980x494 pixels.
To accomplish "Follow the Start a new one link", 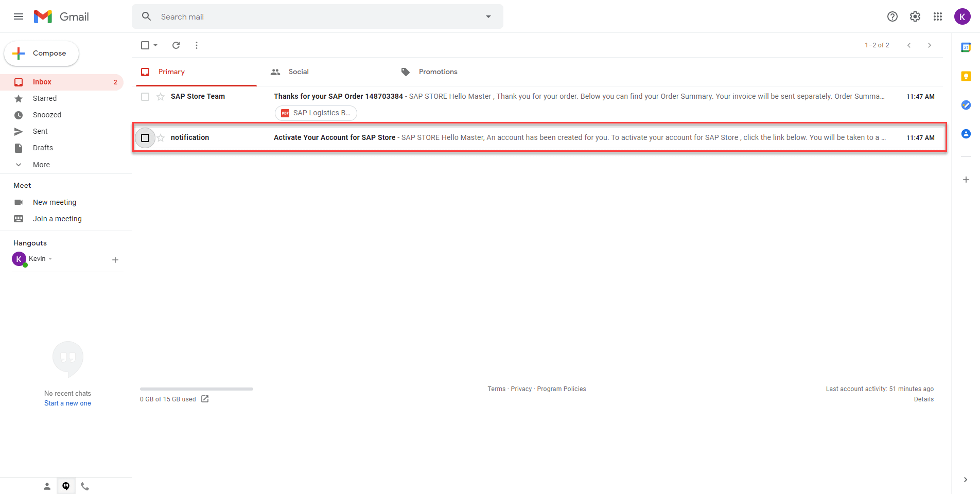I will pyautogui.click(x=67, y=403).
